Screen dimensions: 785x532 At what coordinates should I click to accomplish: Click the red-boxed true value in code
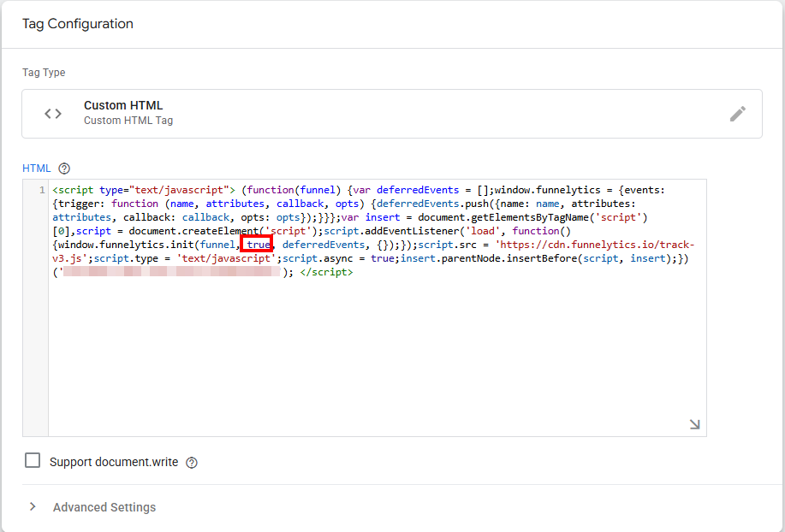coord(256,245)
